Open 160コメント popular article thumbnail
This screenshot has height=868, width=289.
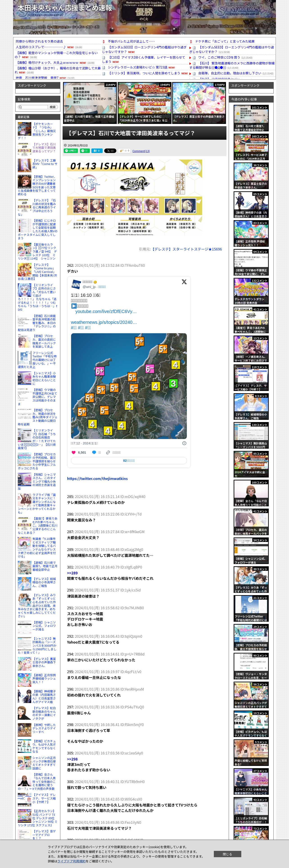click(x=251, y=147)
